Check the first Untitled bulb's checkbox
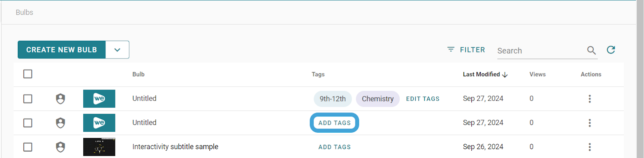 (28, 99)
